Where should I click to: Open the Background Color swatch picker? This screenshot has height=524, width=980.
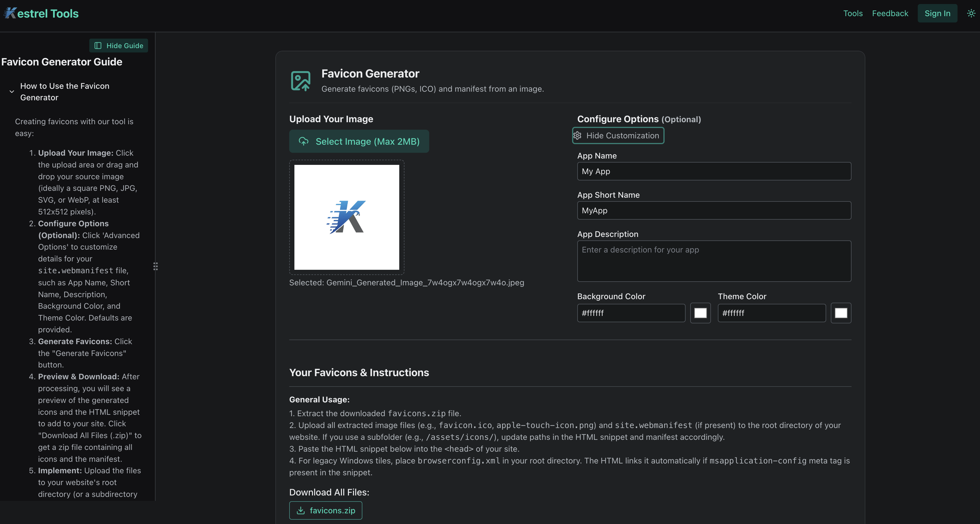coord(700,313)
